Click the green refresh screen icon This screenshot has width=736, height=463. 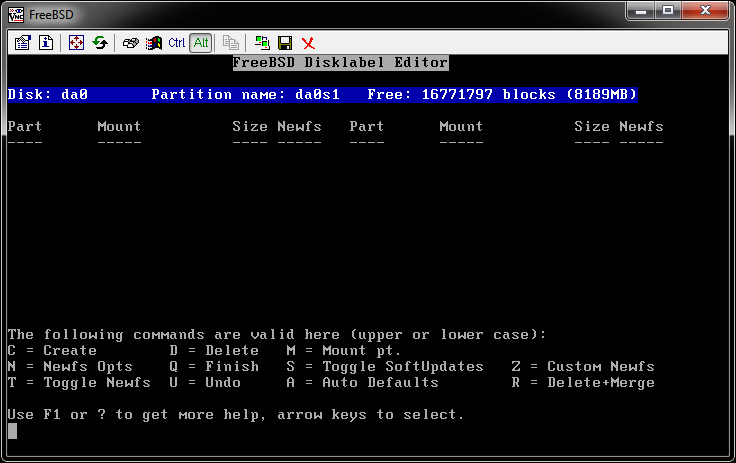tap(100, 43)
